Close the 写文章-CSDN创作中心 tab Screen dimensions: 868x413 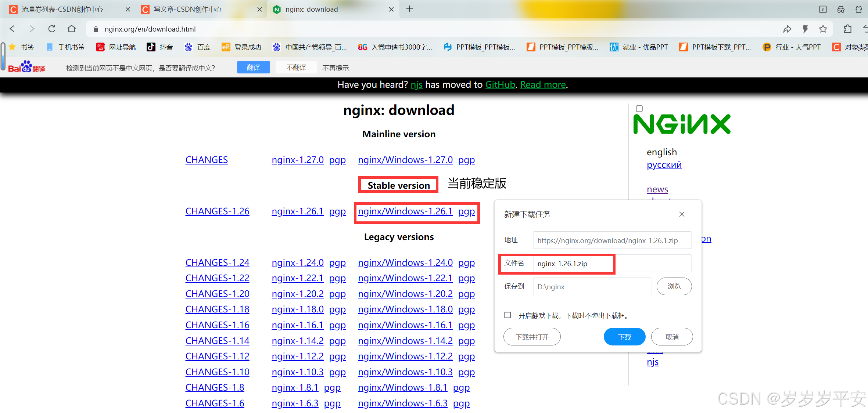click(259, 9)
